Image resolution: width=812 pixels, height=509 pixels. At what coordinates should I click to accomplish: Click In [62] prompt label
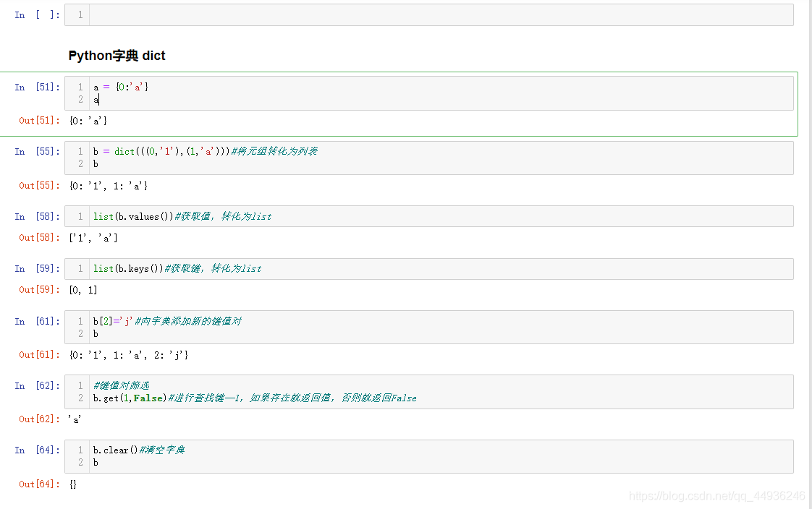tap(37, 386)
